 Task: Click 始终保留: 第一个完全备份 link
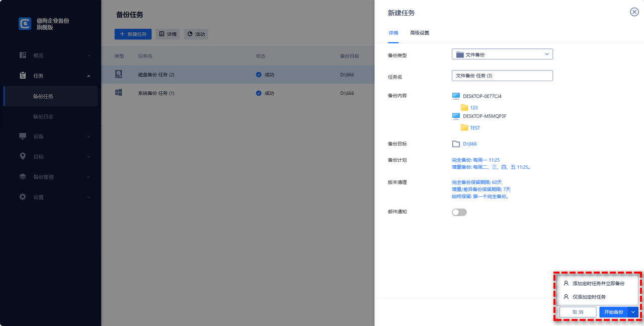pos(480,197)
